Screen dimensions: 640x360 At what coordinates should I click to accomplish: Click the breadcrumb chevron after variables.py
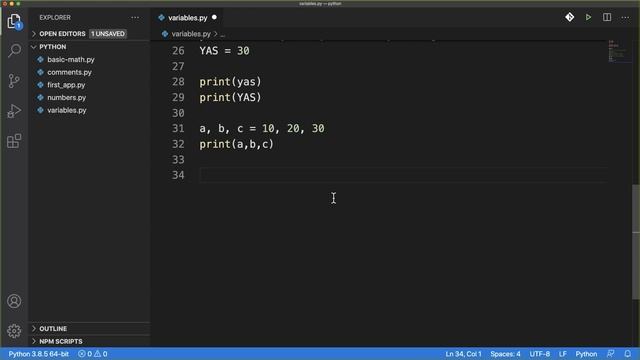[216, 34]
